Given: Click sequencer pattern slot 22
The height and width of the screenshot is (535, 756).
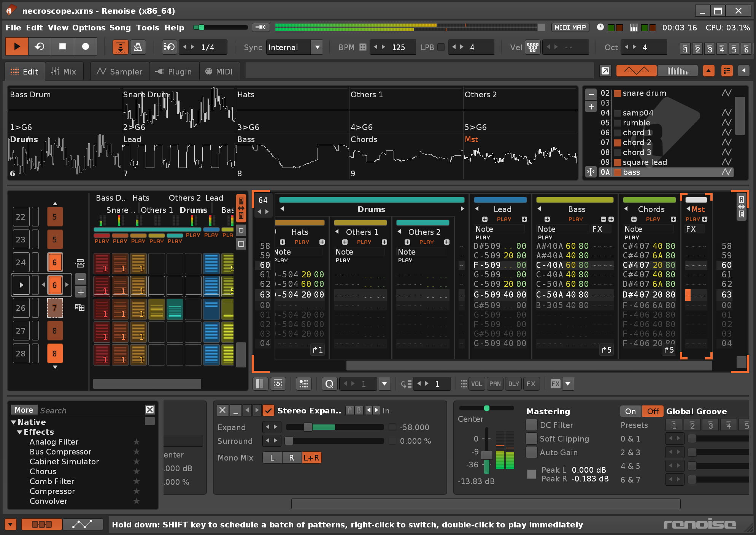Looking at the screenshot, I should 21,217.
